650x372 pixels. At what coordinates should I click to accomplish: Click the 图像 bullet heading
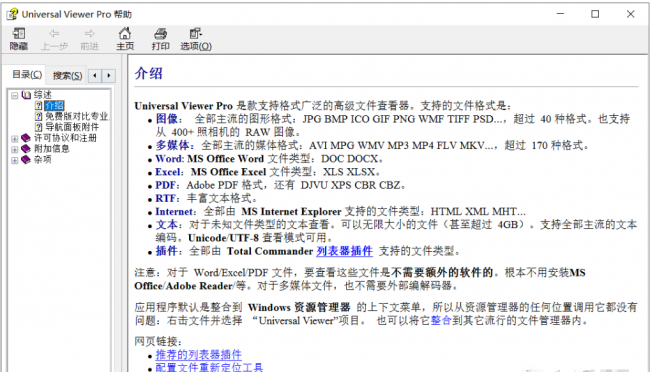point(166,119)
